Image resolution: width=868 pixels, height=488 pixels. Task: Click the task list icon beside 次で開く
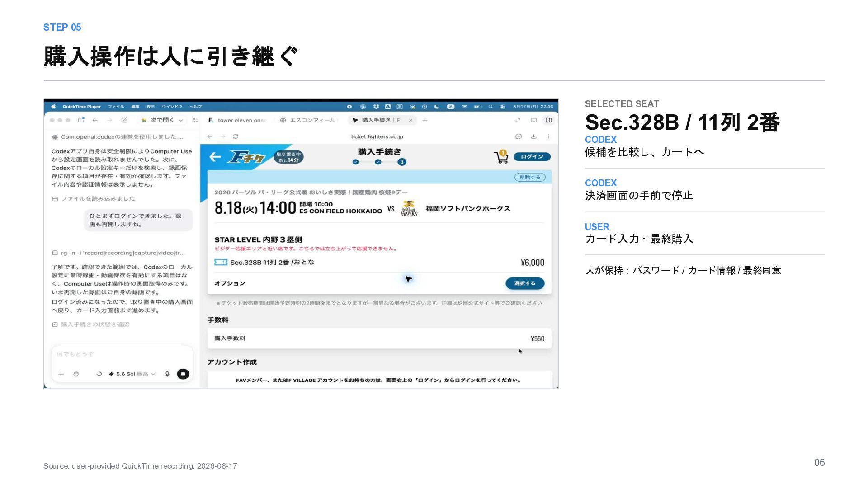(x=195, y=120)
